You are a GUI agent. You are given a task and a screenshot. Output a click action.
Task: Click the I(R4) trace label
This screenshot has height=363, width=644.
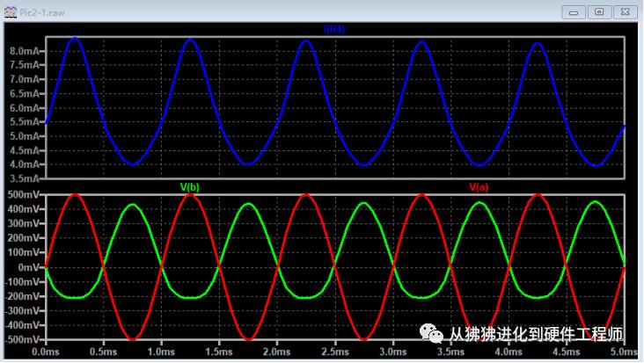[x=334, y=29]
